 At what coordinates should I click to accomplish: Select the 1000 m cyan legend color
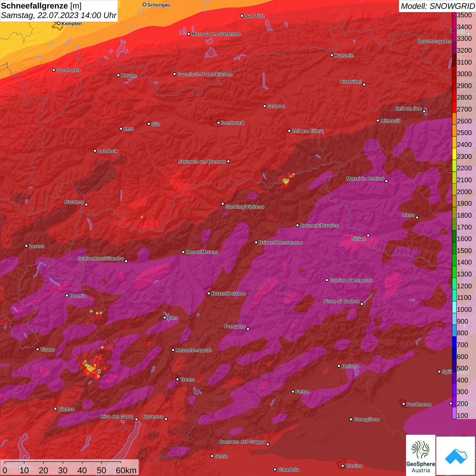[x=454, y=307]
